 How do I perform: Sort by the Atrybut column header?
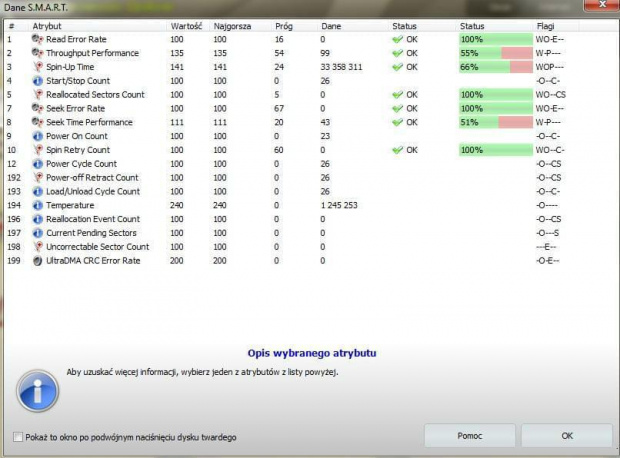(x=47, y=26)
